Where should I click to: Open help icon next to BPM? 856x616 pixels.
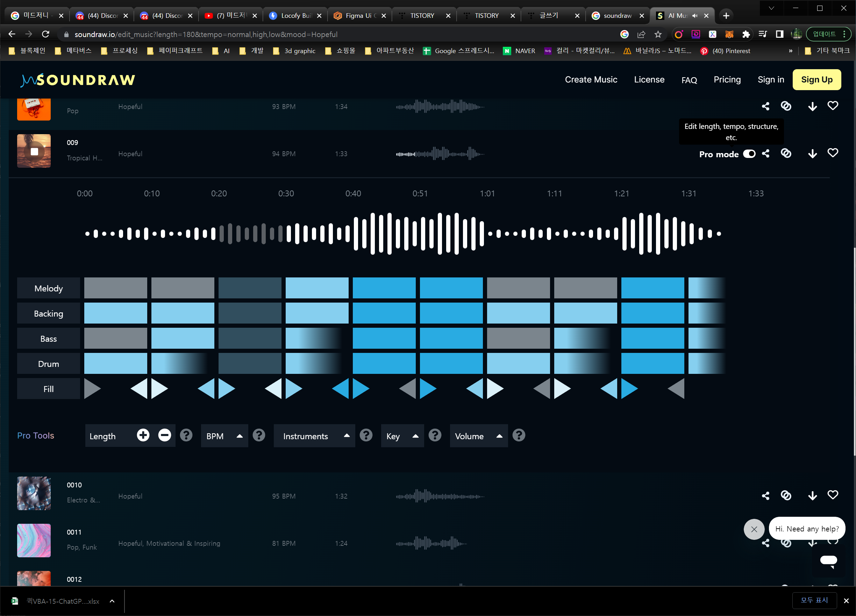[258, 435]
